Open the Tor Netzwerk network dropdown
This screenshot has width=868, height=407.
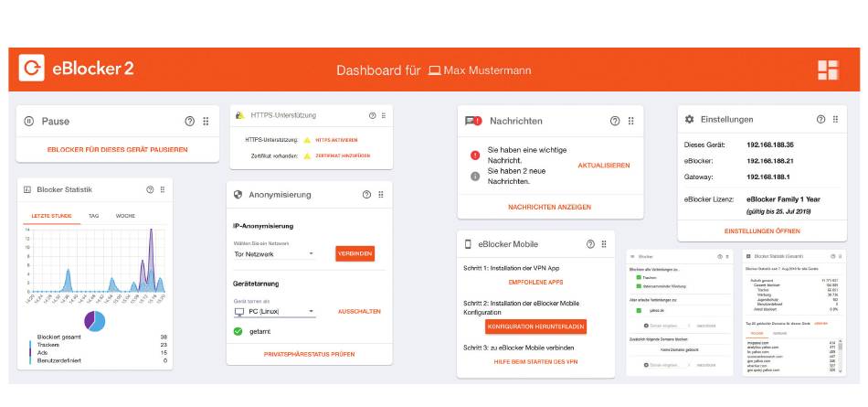point(274,254)
